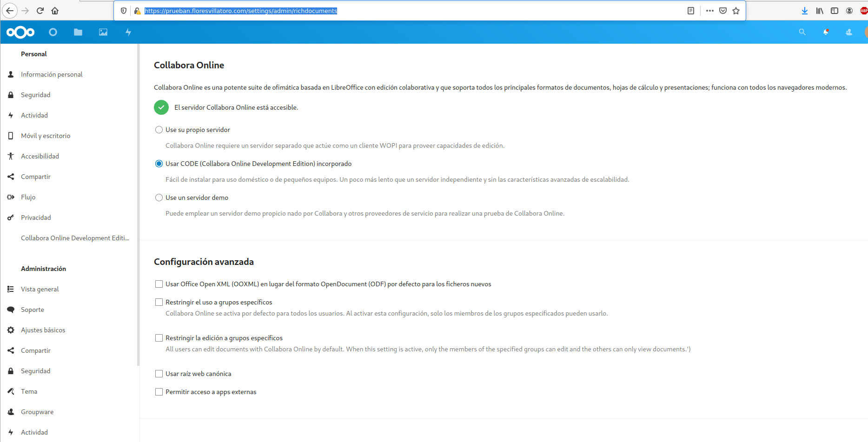
Task: Open the notifications bell icon
Action: 826,32
